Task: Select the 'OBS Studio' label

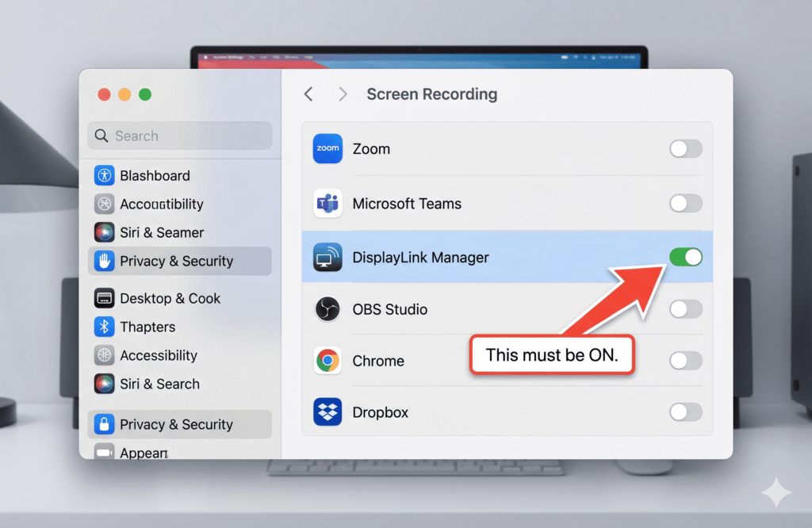Action: 390,309
